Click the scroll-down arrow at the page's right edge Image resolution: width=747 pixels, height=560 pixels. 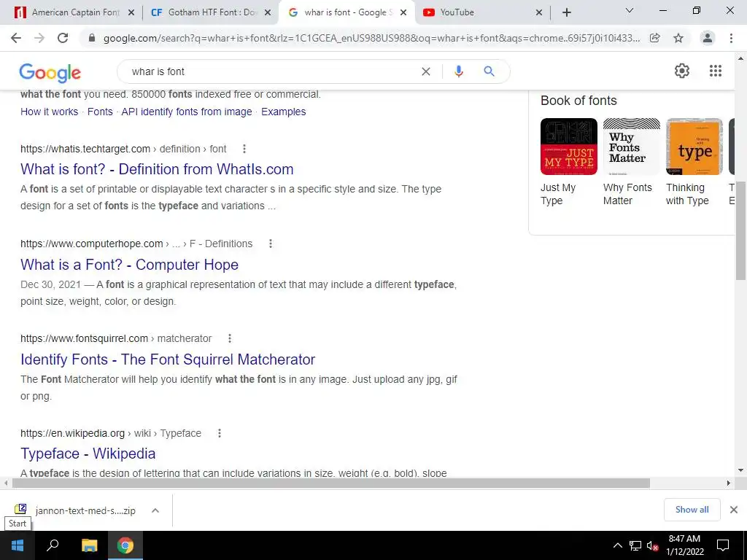point(741,470)
